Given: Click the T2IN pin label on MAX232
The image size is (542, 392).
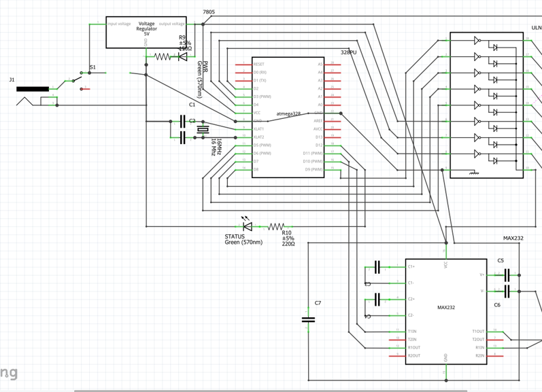Looking at the screenshot, I should point(412,340).
